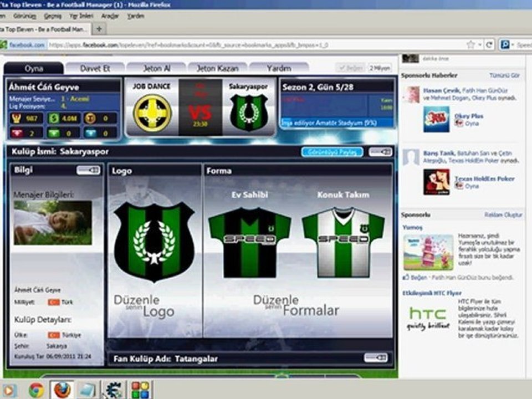Click the Reklam Oluştur link
The width and height of the screenshot is (532, 399).
[x=504, y=215]
